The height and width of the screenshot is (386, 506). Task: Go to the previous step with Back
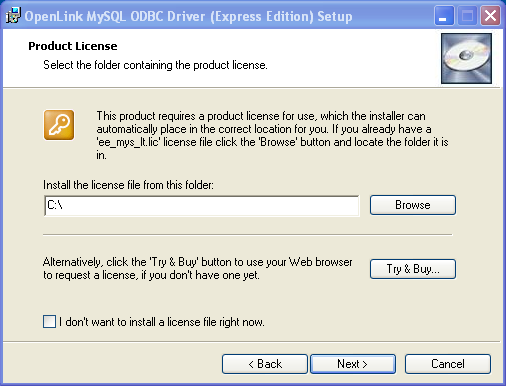click(265, 364)
